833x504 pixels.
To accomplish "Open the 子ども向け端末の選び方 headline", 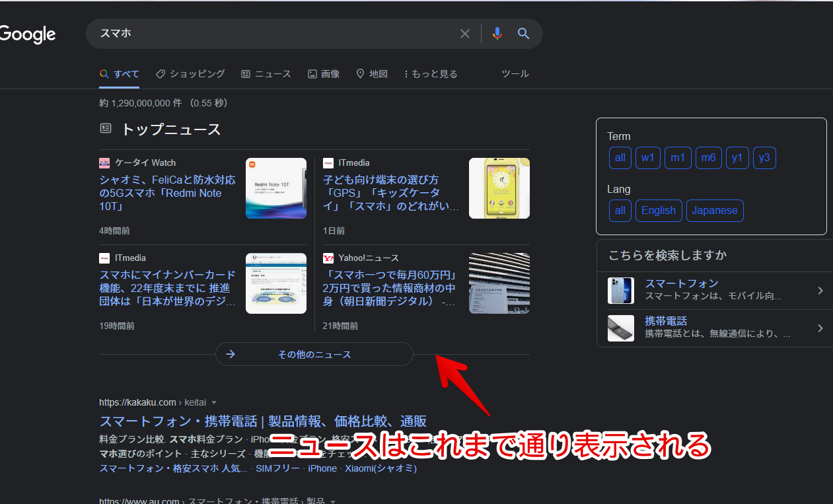I will pyautogui.click(x=392, y=193).
